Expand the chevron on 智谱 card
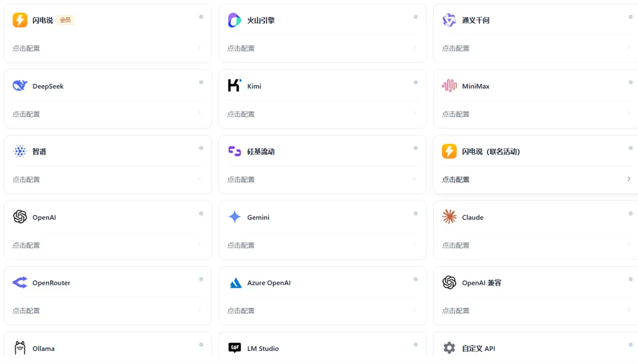The height and width of the screenshot is (364, 638). click(200, 179)
